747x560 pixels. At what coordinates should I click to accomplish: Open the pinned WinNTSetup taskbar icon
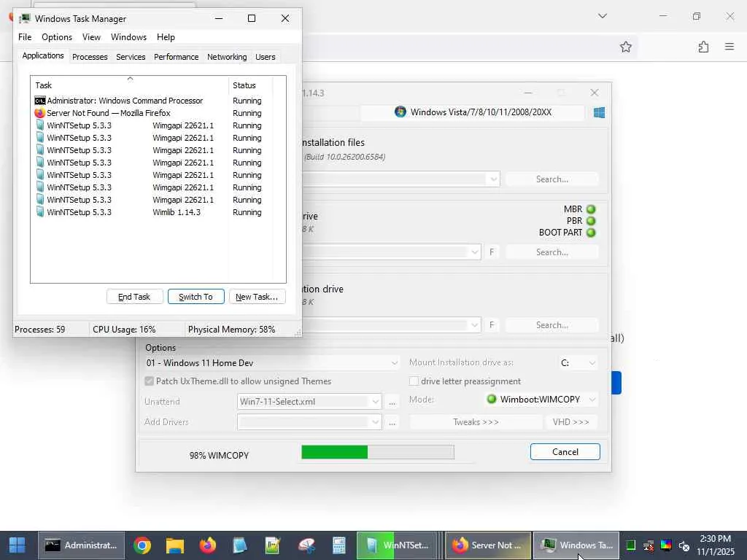(x=240, y=545)
